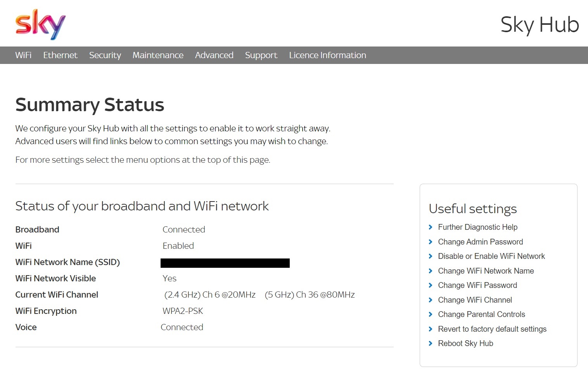Click the chevron beside Further Diagnostic Help

[431, 227]
